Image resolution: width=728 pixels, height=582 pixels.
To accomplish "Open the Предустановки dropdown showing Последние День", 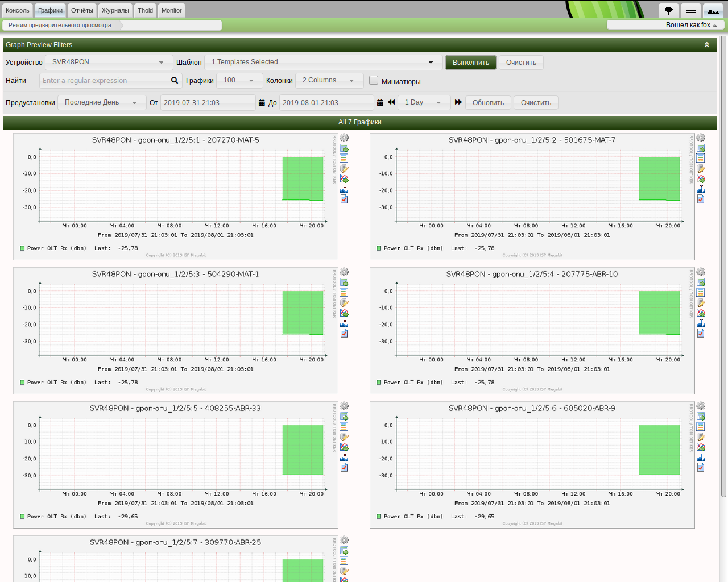I will (x=102, y=102).
